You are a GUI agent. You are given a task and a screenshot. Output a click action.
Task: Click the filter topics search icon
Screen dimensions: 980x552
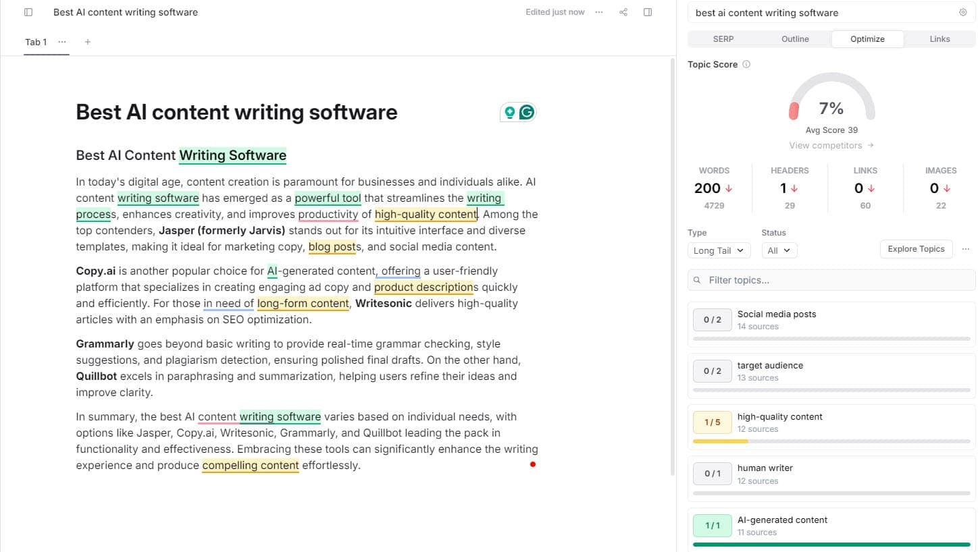[698, 280]
